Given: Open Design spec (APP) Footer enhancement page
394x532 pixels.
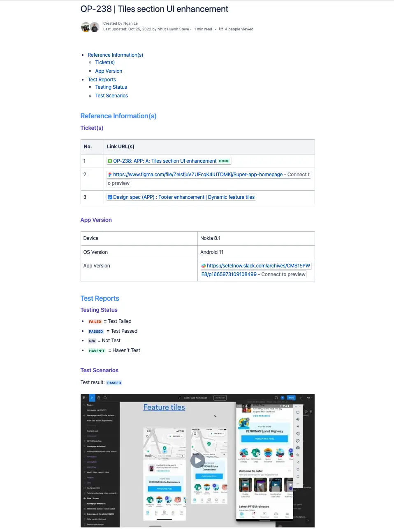Looking at the screenshot, I should click(x=184, y=197).
